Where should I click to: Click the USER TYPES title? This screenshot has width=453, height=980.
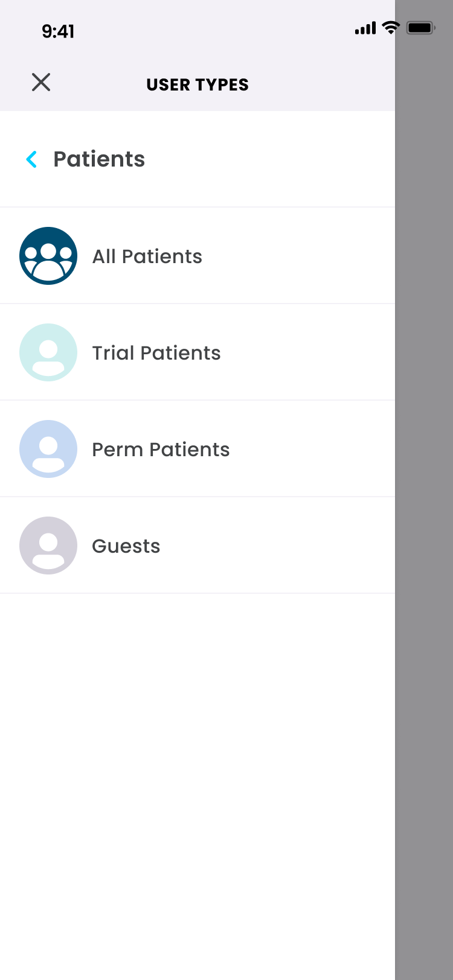(x=198, y=84)
